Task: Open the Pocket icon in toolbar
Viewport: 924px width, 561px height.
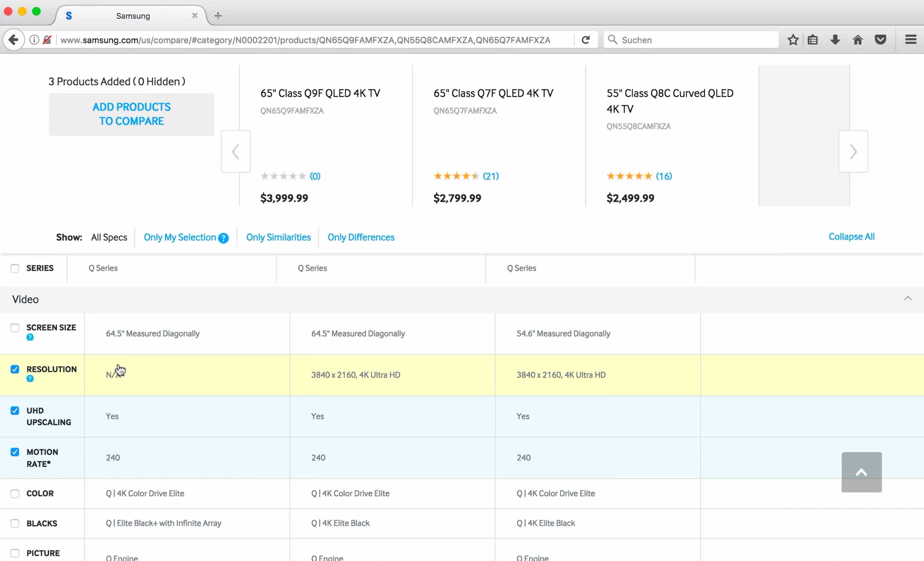Action: [880, 40]
